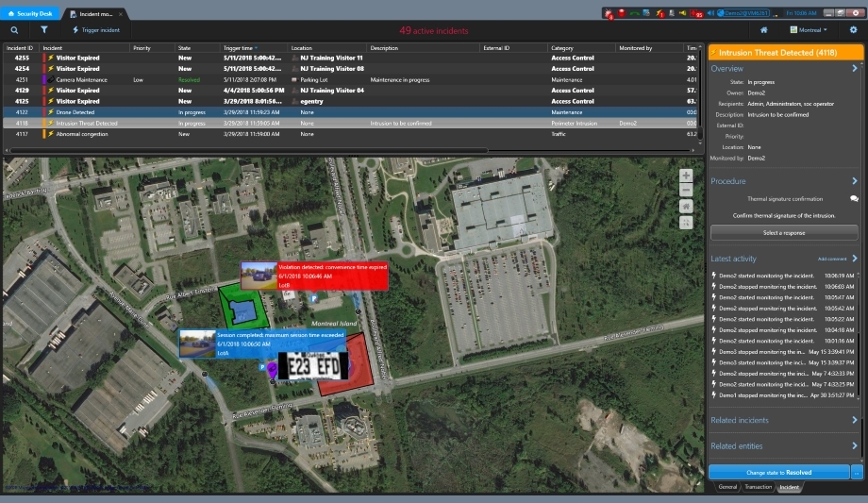Viewport: 868px width, 503px height.
Task: Open the filter funnel tool
Action: point(43,30)
